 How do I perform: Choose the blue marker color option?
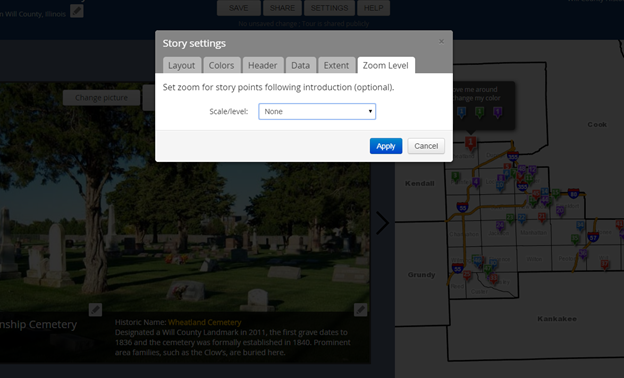(461, 112)
